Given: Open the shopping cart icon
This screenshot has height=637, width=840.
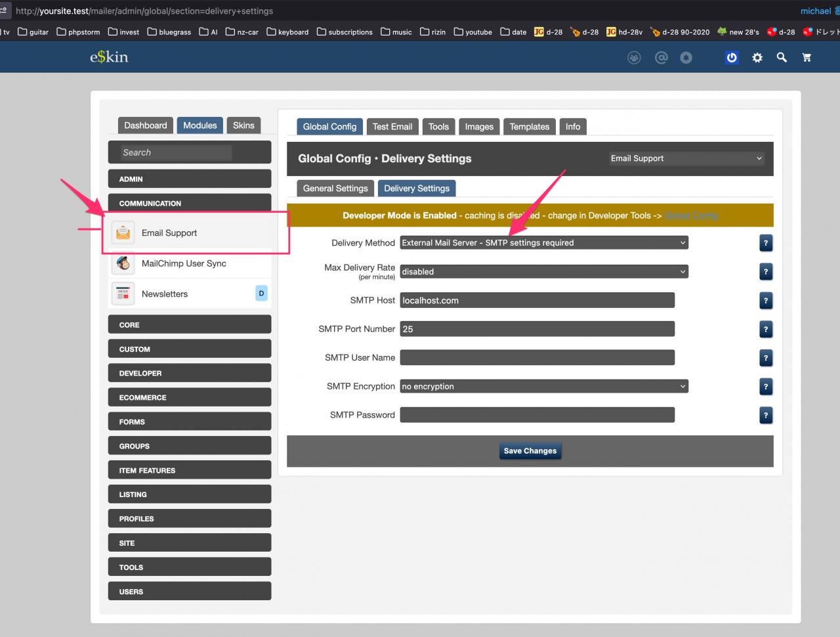Looking at the screenshot, I should pyautogui.click(x=807, y=58).
